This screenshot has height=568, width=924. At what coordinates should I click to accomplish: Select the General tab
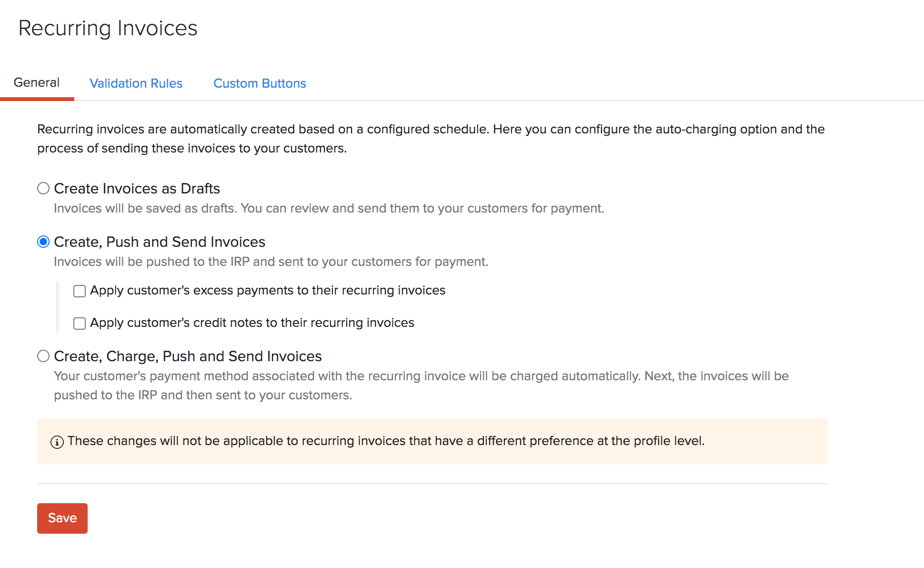tap(36, 82)
